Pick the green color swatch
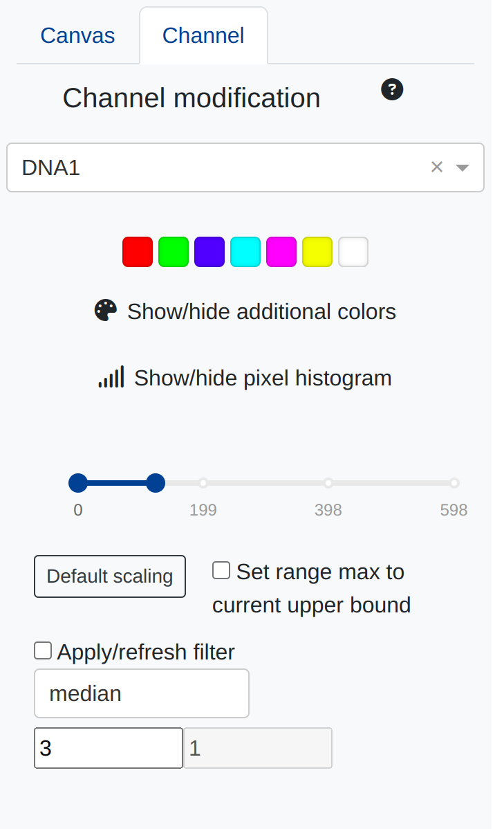This screenshot has height=829, width=504. (x=174, y=252)
